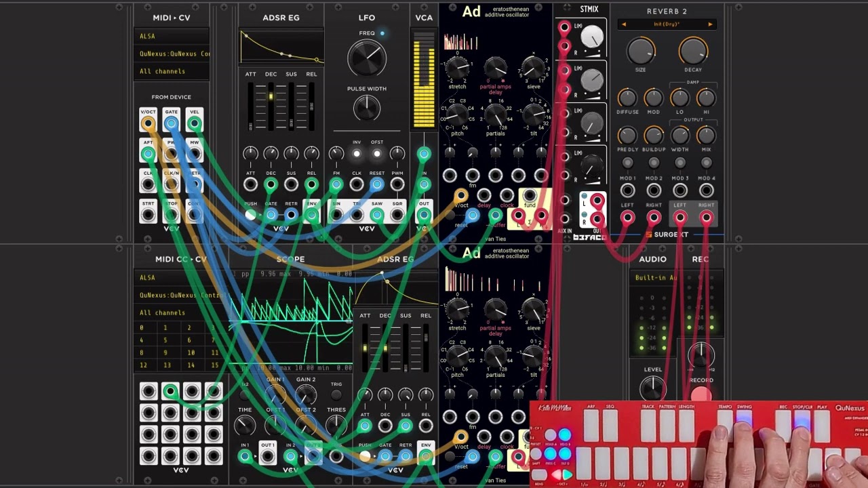Click Reverb 2 MOD 1 input jack

(x=627, y=191)
